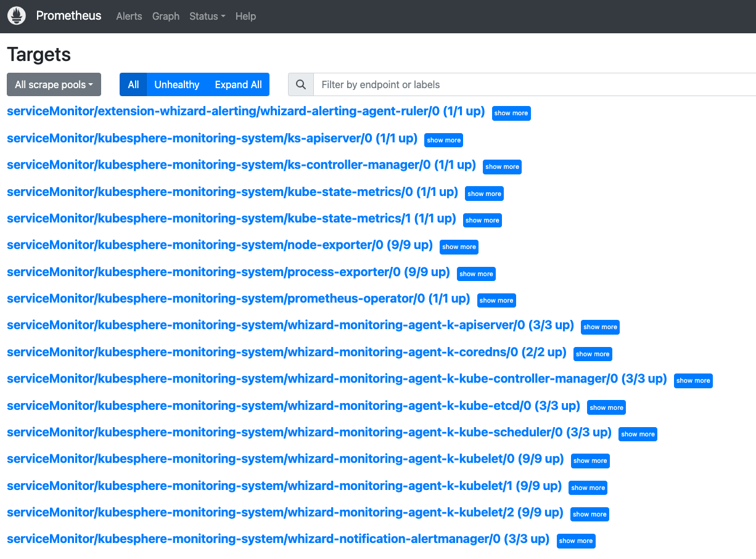The width and height of the screenshot is (756, 559).
Task: Show more for kube-state-metrics/0
Action: click(x=484, y=194)
